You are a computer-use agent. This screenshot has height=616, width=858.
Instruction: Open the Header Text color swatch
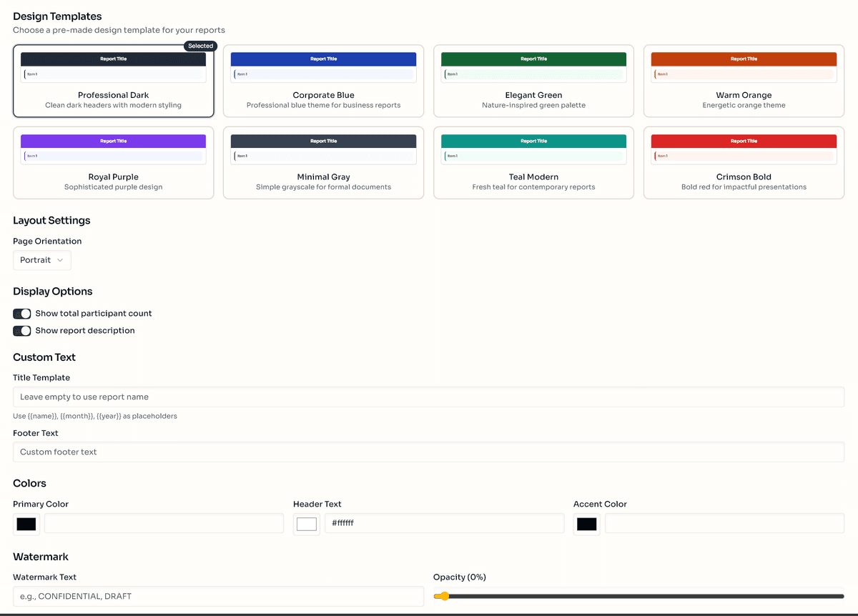click(x=307, y=525)
